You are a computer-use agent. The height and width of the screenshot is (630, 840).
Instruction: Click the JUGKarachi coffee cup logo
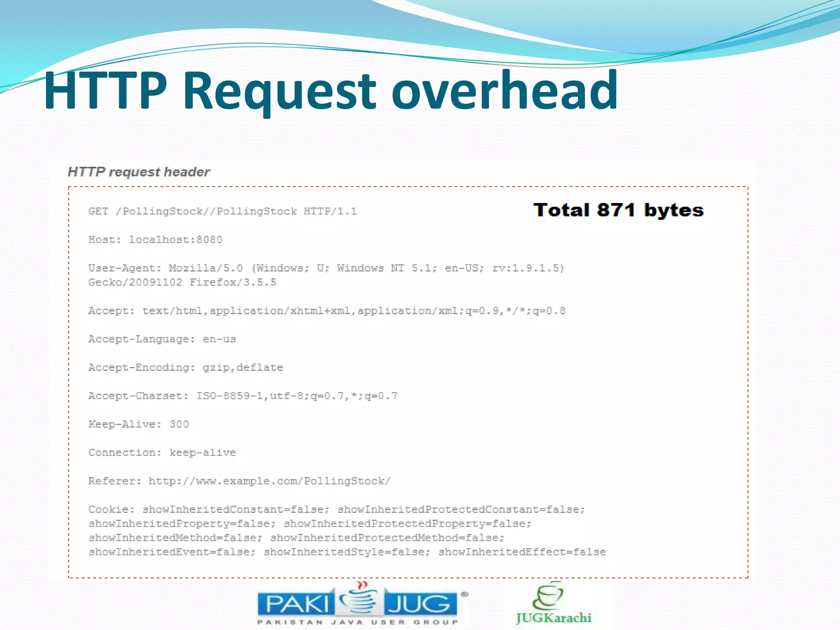pyautogui.click(x=554, y=603)
